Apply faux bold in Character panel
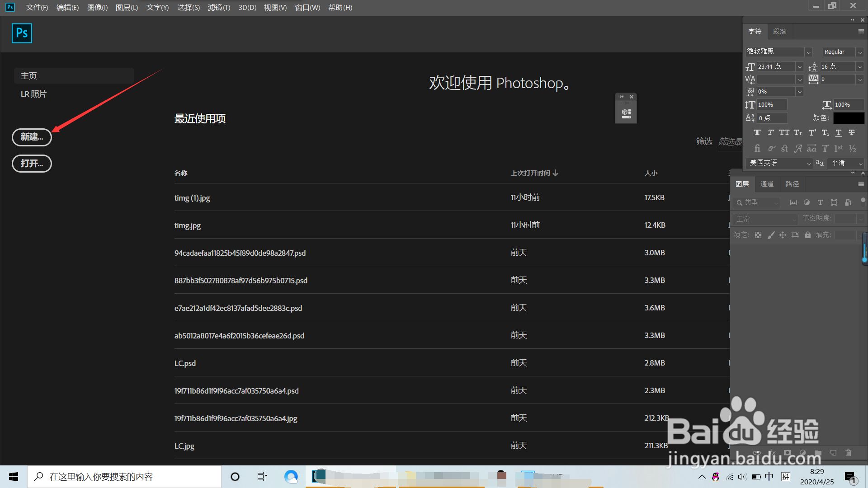The image size is (868, 488). 757,133
